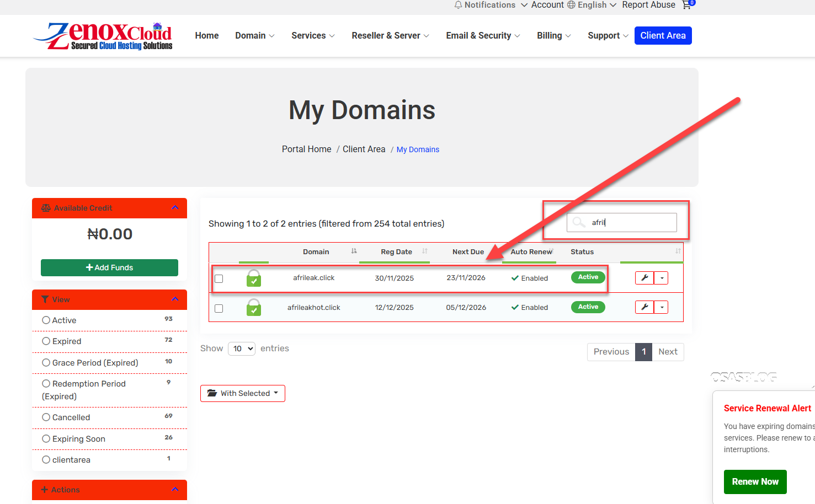Click the green Active badge for afrileak.click
This screenshot has width=815, height=504.
588,277
